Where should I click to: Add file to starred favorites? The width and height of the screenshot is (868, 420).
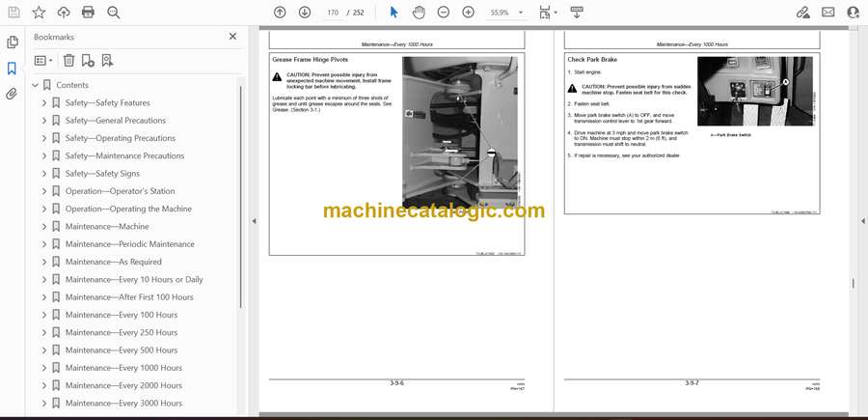pos(39,13)
